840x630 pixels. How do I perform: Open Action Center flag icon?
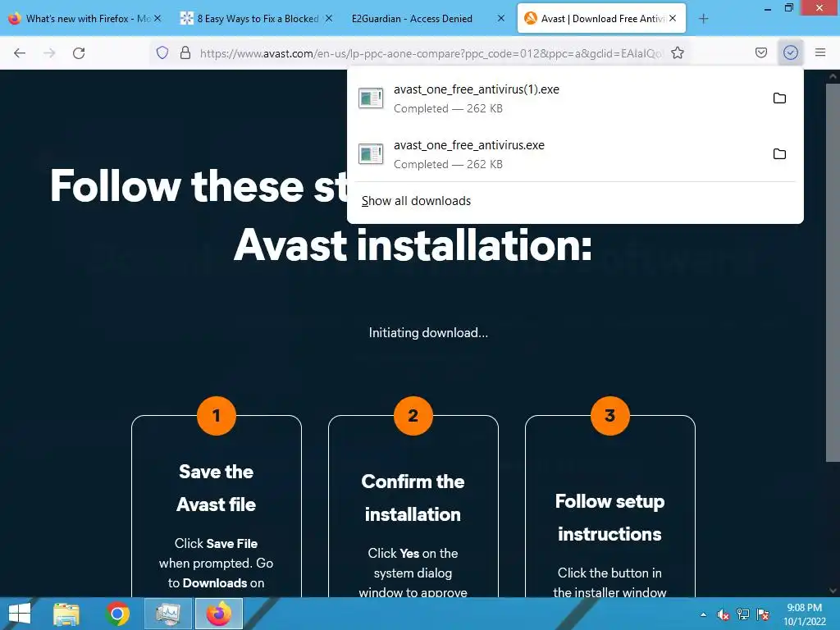pyautogui.click(x=763, y=614)
